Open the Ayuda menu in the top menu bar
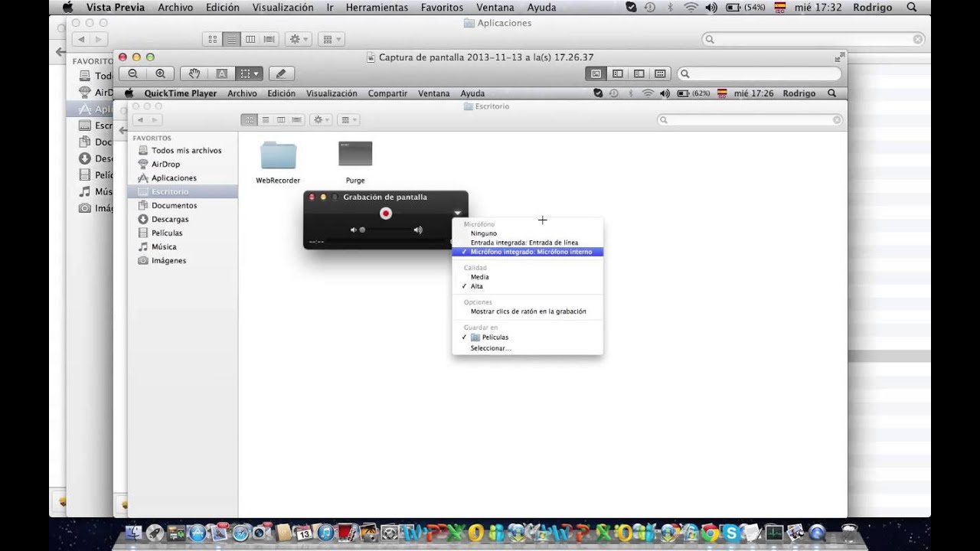 click(x=542, y=7)
